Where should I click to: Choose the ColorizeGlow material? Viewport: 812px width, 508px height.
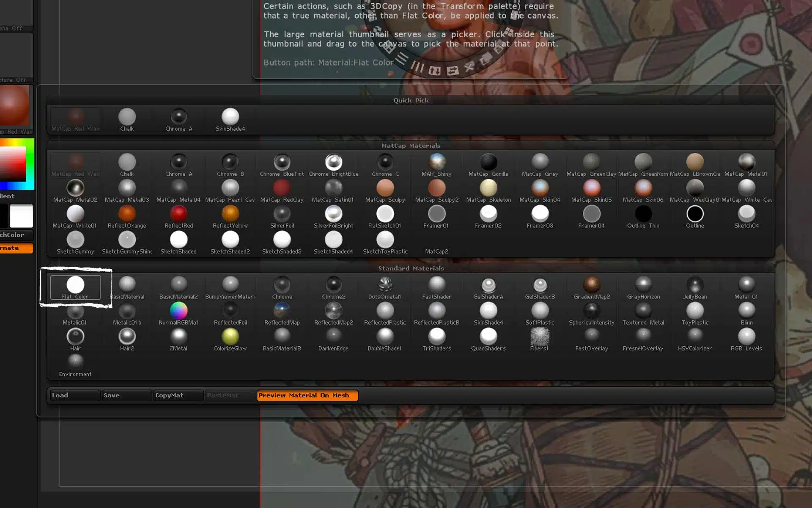pos(230,337)
